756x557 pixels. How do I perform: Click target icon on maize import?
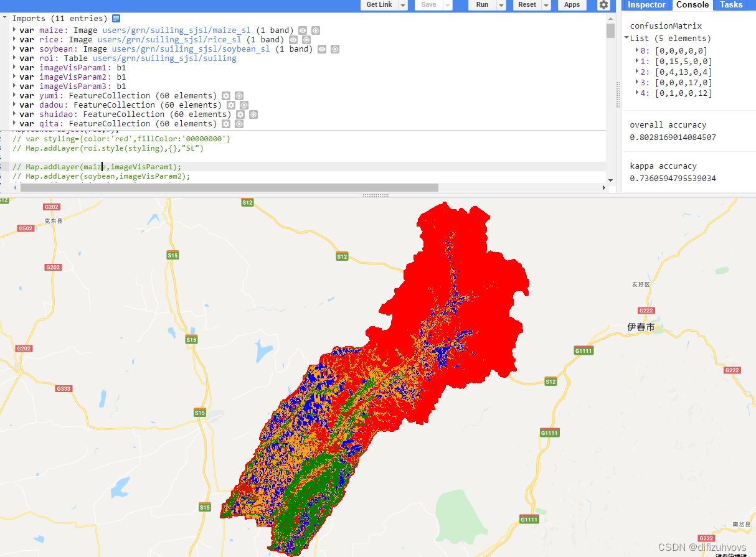tap(316, 30)
